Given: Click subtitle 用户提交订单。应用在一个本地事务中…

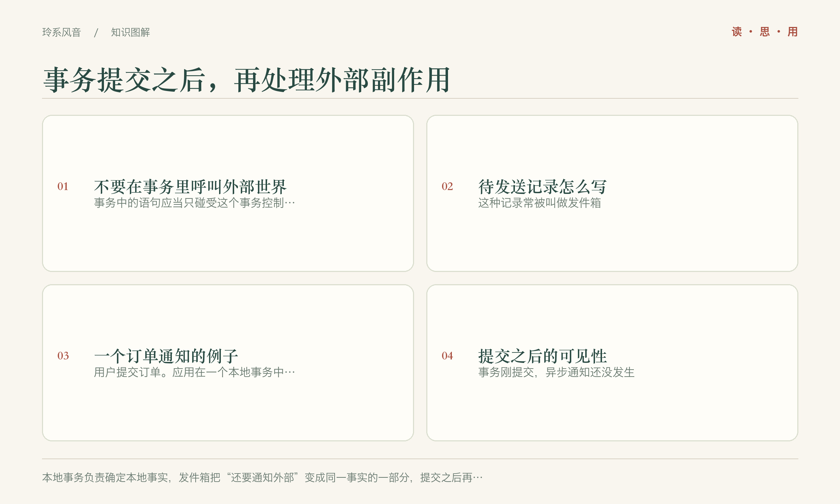Looking at the screenshot, I should [195, 372].
